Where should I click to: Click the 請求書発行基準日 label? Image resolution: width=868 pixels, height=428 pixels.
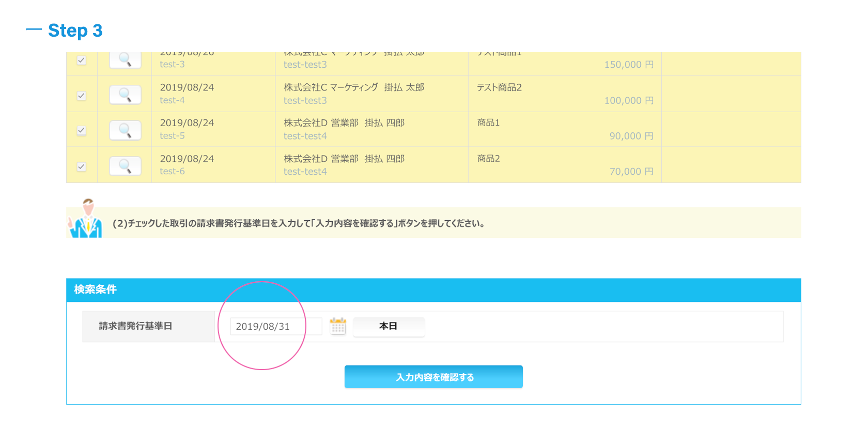(135, 326)
